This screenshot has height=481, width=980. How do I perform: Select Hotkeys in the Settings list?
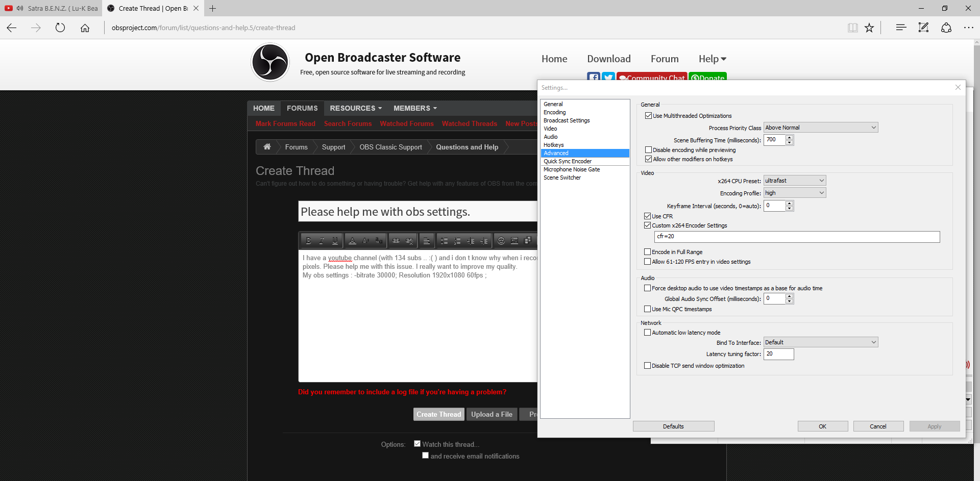tap(585, 145)
